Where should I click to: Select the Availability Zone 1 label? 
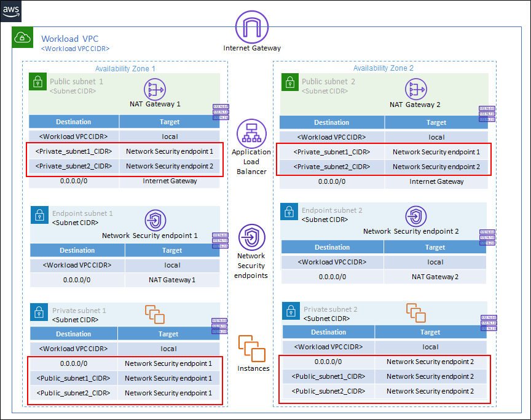tap(125, 69)
